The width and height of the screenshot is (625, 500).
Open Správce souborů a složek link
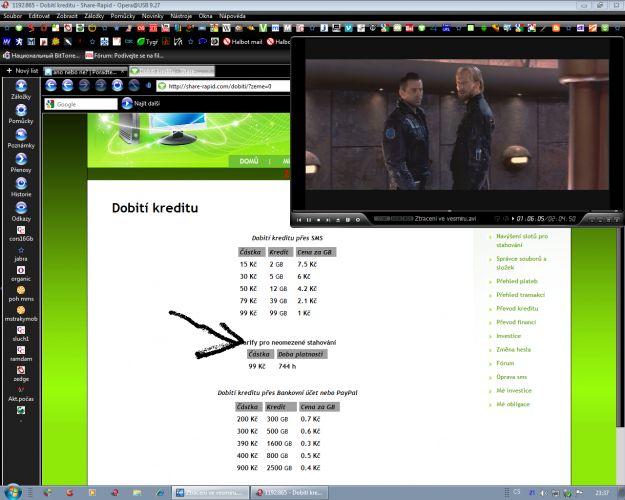point(521,263)
